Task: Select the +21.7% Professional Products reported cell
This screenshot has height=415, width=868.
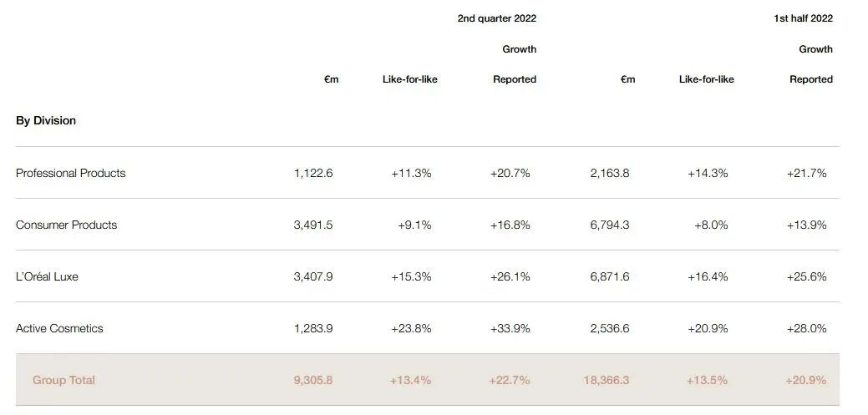Action: point(806,173)
